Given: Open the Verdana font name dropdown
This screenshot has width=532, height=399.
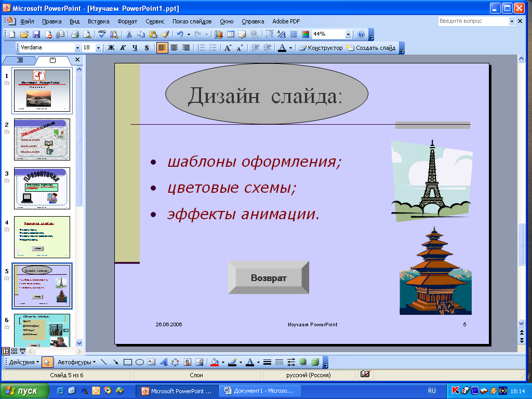Looking at the screenshot, I should pos(77,48).
